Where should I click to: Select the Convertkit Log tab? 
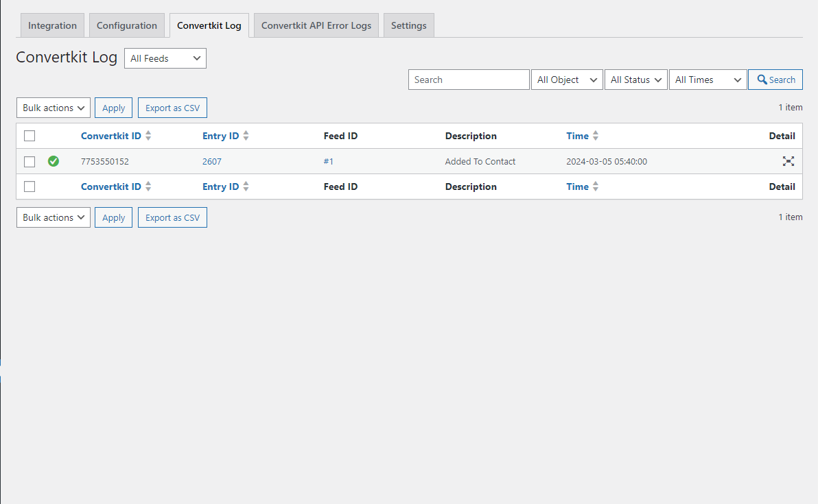(209, 25)
